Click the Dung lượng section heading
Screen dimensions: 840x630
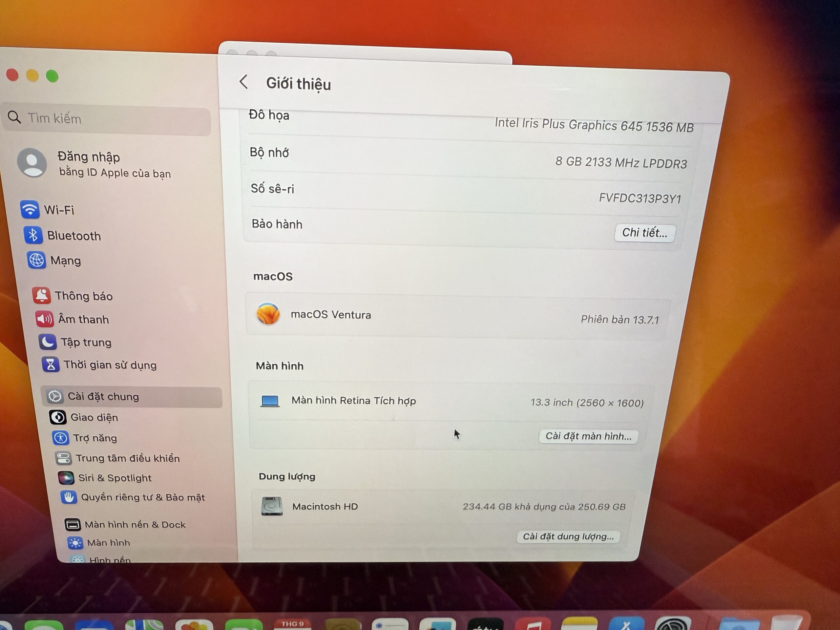pos(287,476)
